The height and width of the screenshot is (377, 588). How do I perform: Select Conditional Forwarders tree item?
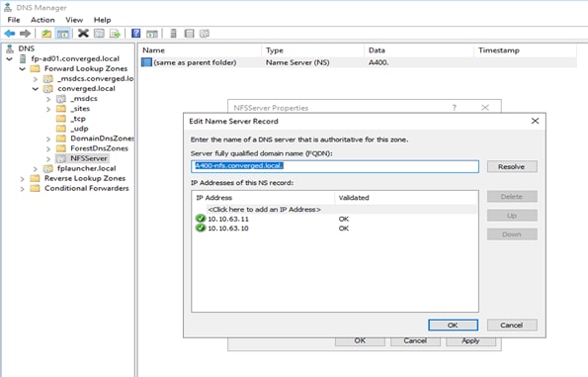tap(87, 188)
